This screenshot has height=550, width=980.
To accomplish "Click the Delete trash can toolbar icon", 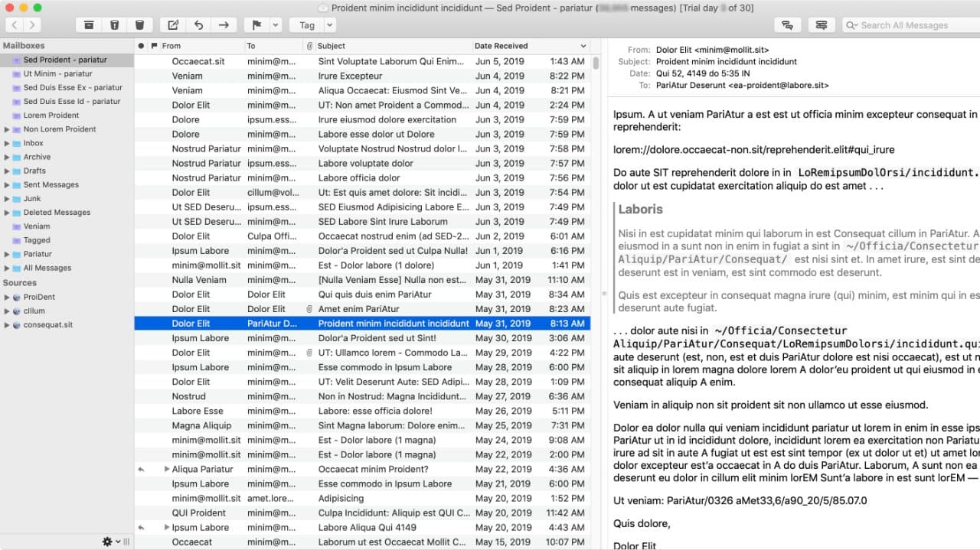I will [x=114, y=25].
